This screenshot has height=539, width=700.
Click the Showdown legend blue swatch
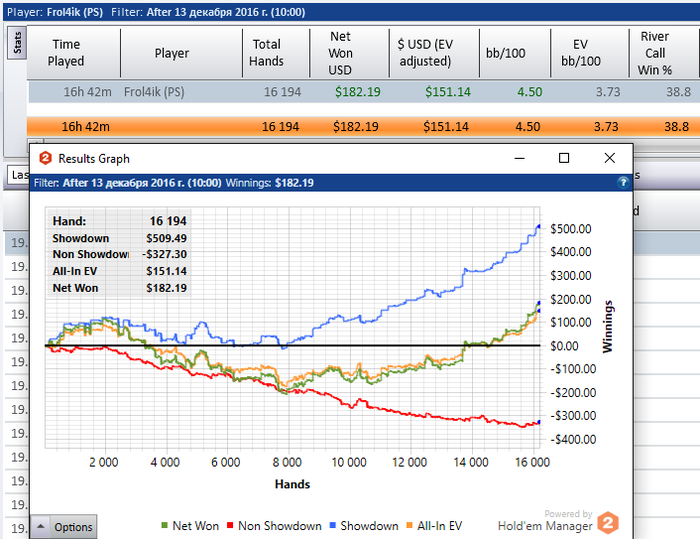click(332, 526)
